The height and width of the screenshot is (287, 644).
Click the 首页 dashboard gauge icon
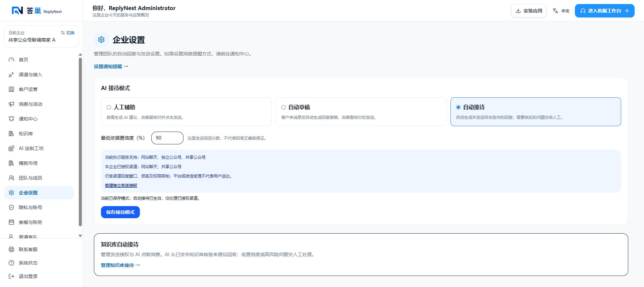[11, 60]
